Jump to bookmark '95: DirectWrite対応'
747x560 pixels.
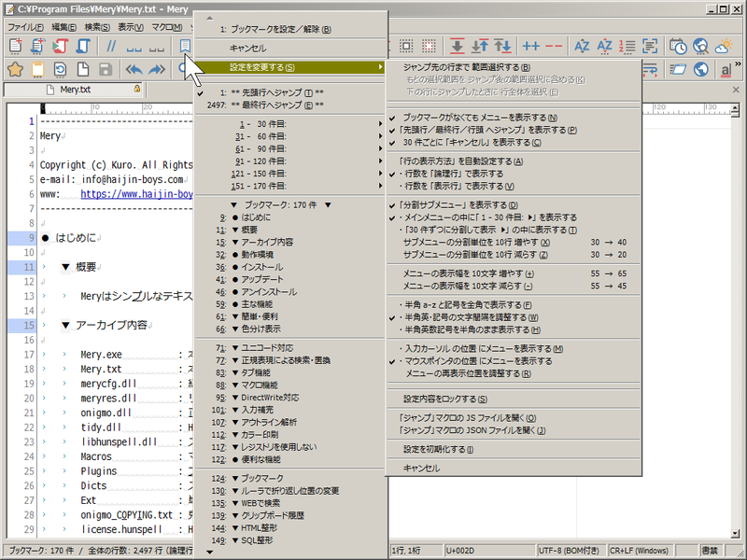pos(290,398)
